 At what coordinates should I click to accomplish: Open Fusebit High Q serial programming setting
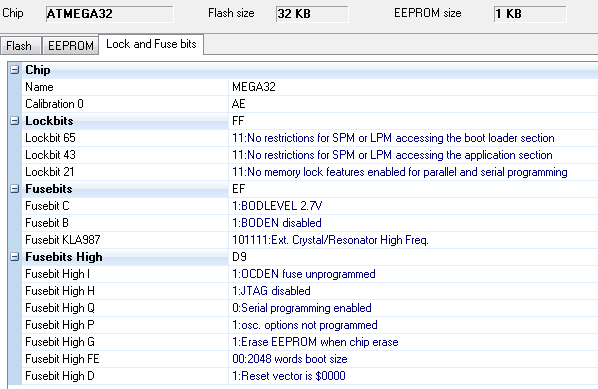pos(302,308)
